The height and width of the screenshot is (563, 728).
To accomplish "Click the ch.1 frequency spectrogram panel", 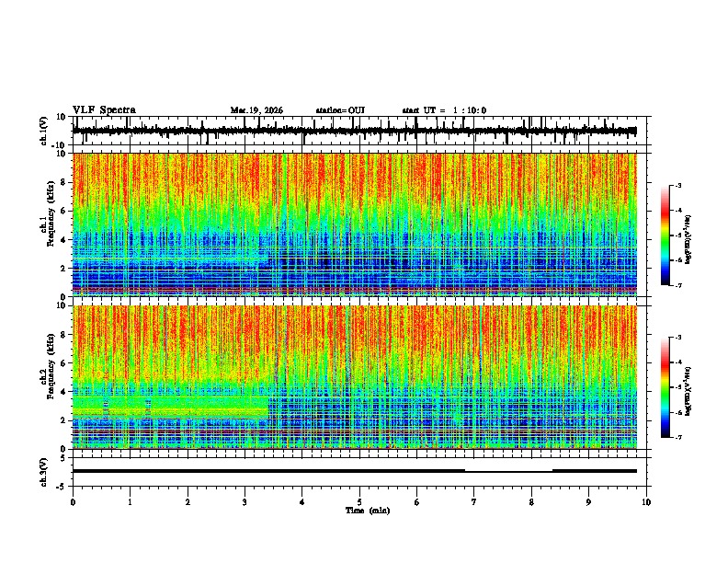I will tap(355, 224).
